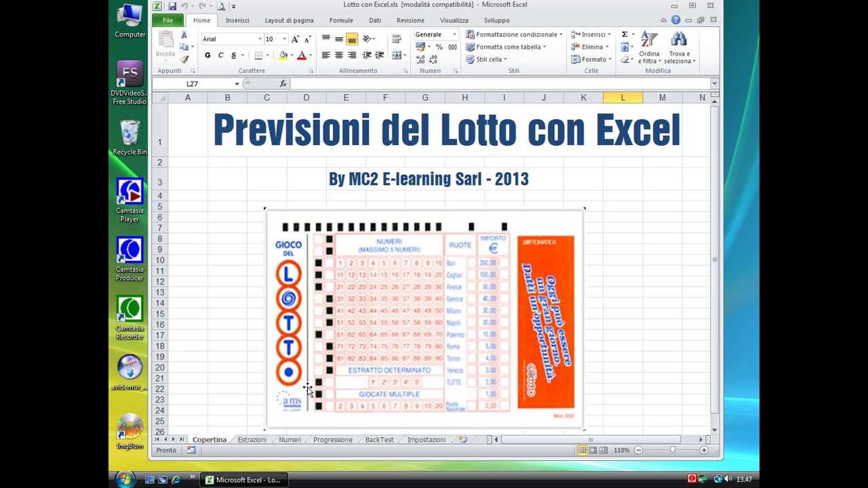Click the Fill down arrow icon
Image resolution: width=868 pixels, height=488 pixels.
(x=625, y=47)
